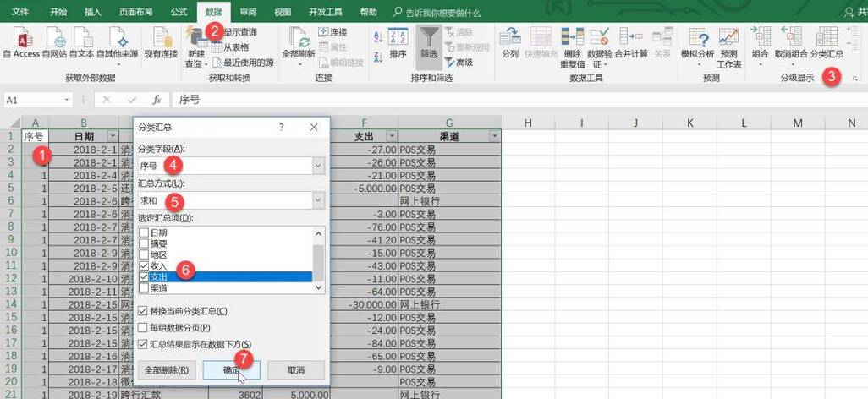This screenshot has height=399, width=868.
Task: Expand the 新建查询 dropdown
Action: click(206, 65)
